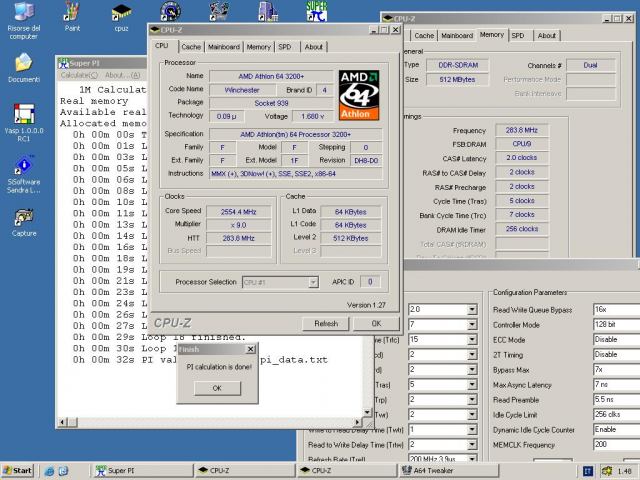The height and width of the screenshot is (480, 640).
Task: Click Instructions field listing MMX, SSE2
Action: [296, 174]
